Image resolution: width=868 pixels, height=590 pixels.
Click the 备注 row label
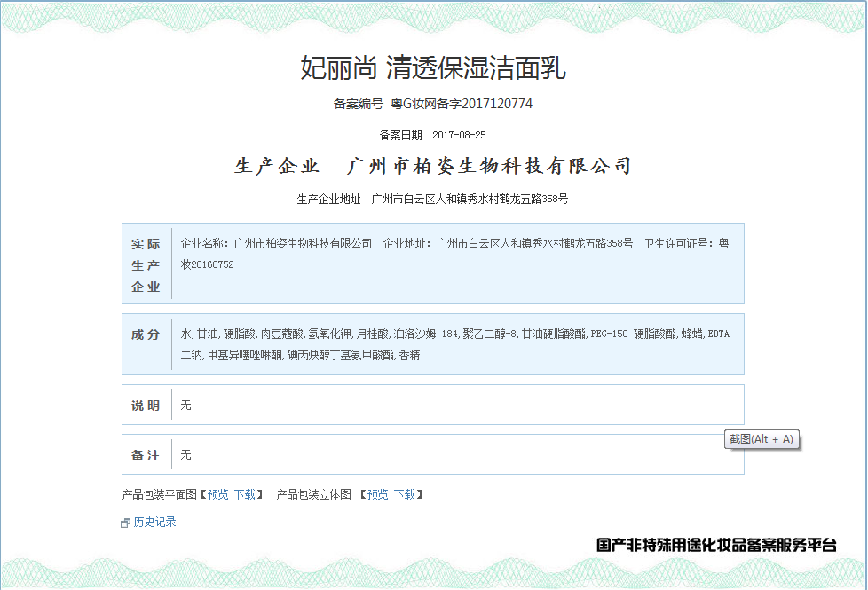coord(146,455)
